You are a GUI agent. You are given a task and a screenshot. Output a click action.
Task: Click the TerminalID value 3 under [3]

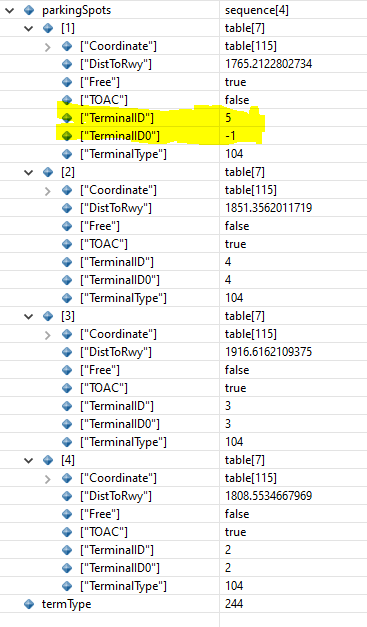(228, 406)
